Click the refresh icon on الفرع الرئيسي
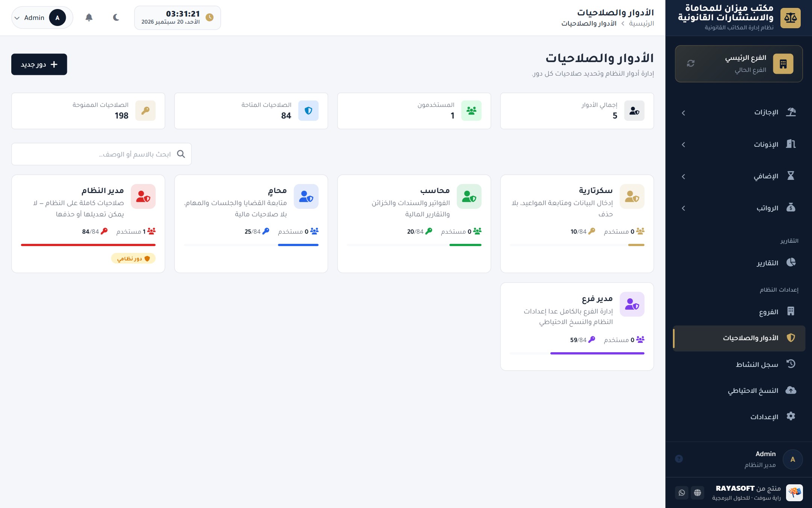This screenshot has width=812, height=508. point(691,64)
